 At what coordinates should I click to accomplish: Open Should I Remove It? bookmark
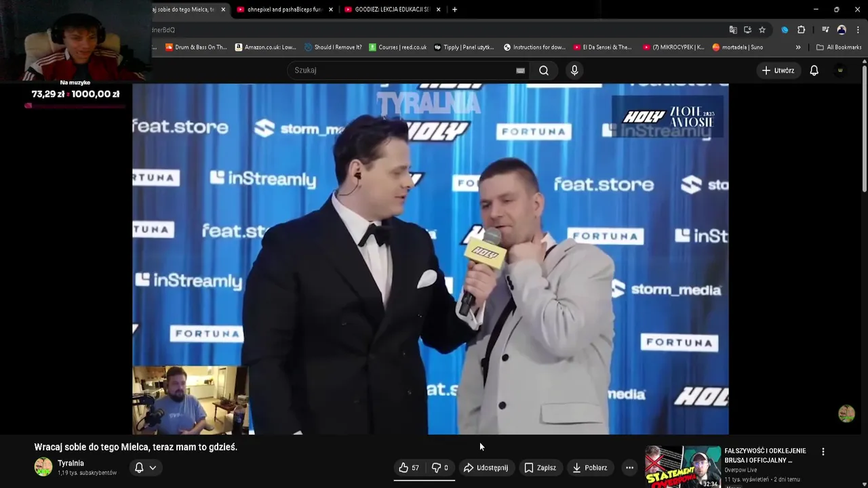tap(333, 47)
